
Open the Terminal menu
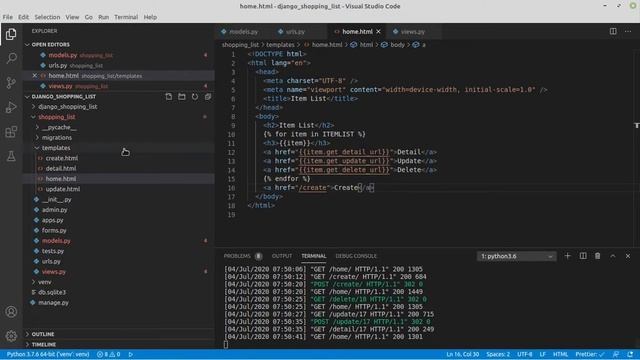pyautogui.click(x=126, y=17)
